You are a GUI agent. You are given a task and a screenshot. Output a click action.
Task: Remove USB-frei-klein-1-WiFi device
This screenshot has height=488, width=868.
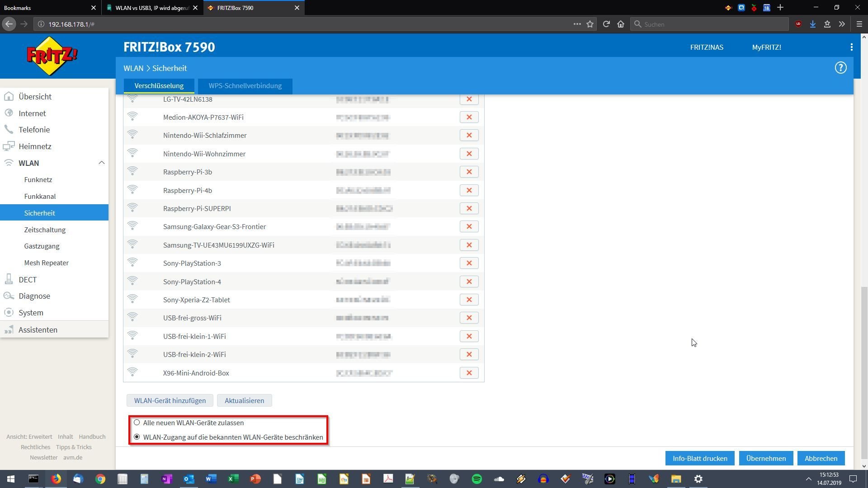469,336
